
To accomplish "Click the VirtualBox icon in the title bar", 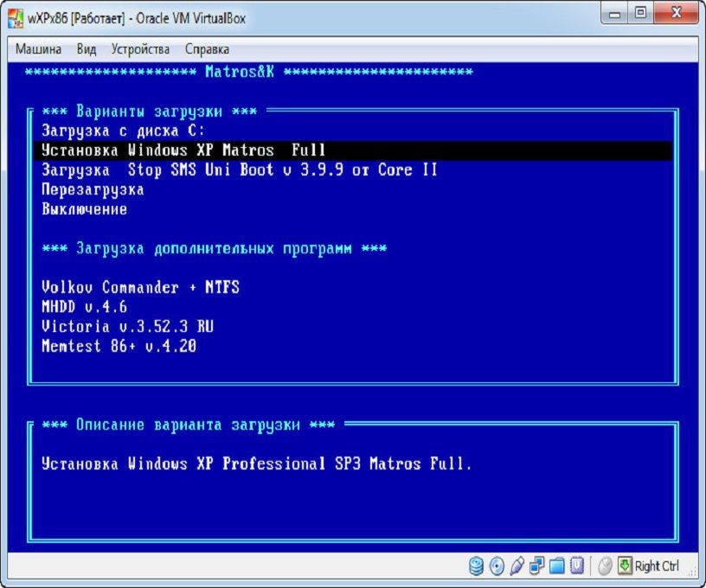I will [17, 16].
